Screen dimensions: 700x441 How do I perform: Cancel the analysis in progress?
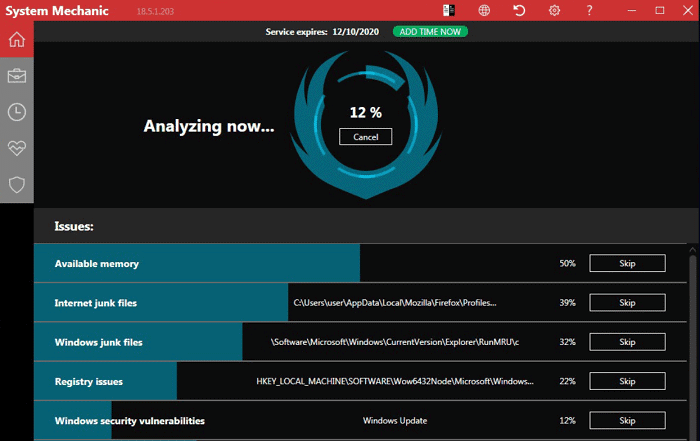pos(366,137)
